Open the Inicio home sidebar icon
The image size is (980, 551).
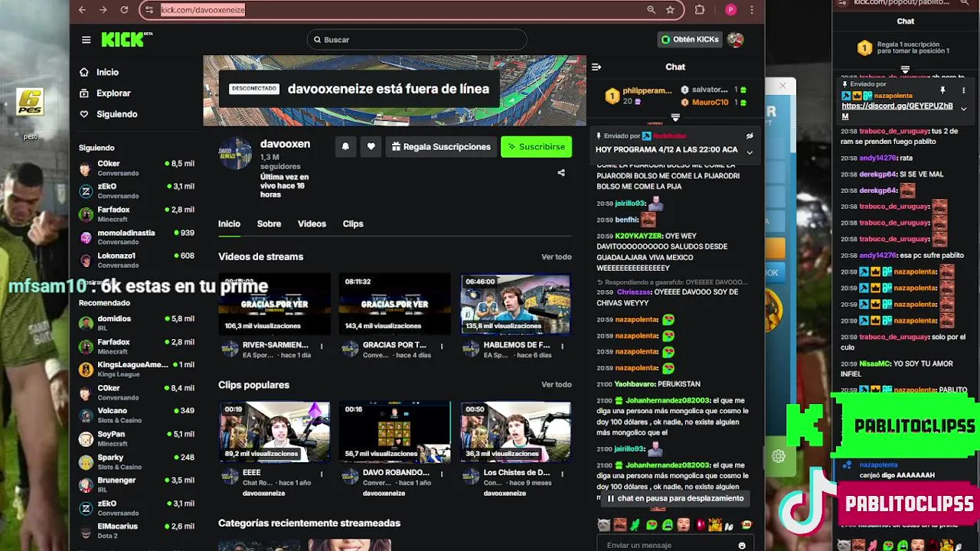click(x=84, y=72)
